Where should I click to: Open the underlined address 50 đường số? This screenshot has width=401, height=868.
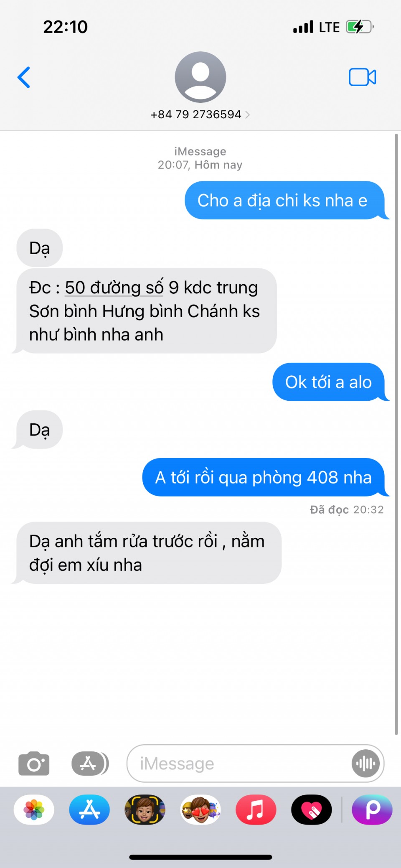tap(114, 288)
